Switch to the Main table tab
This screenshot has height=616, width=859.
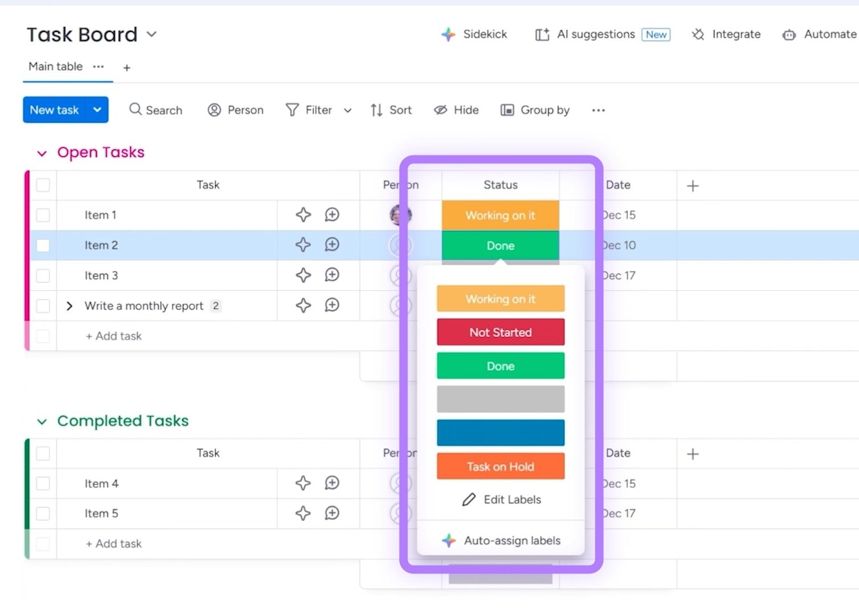(56, 67)
